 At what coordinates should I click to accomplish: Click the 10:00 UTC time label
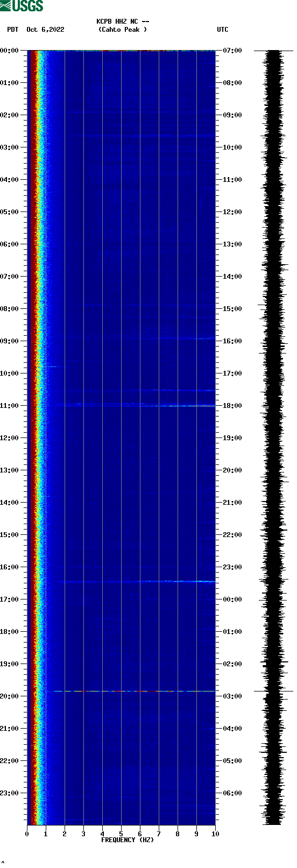tap(232, 147)
